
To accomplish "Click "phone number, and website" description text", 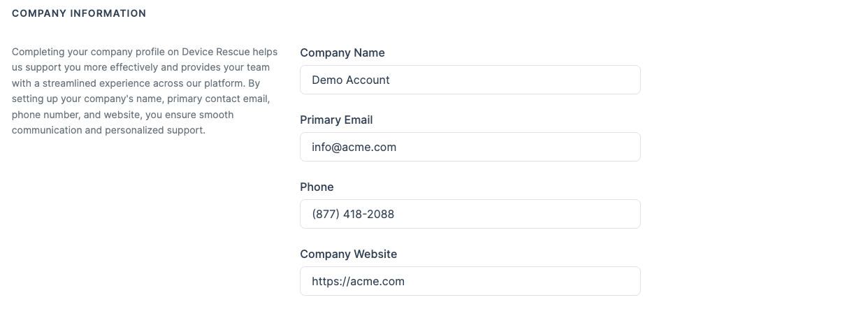I will (71, 115).
